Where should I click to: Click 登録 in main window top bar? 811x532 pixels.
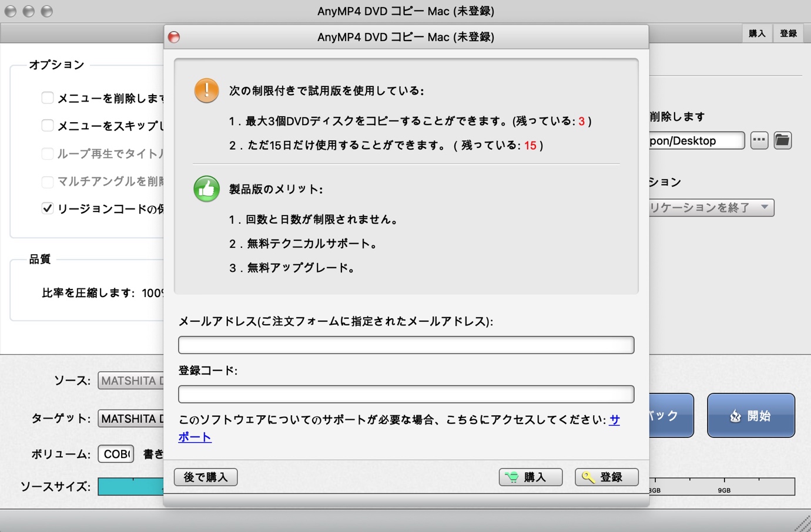pos(788,33)
